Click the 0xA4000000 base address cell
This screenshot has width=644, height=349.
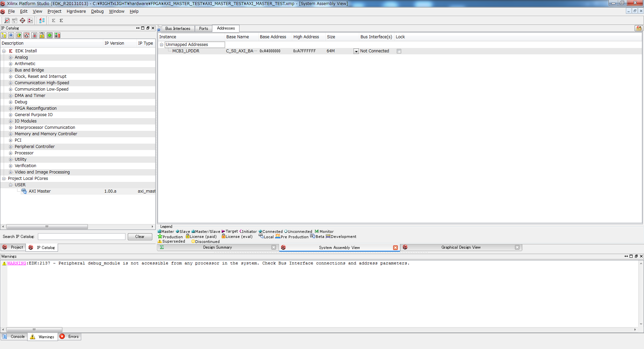click(x=270, y=51)
